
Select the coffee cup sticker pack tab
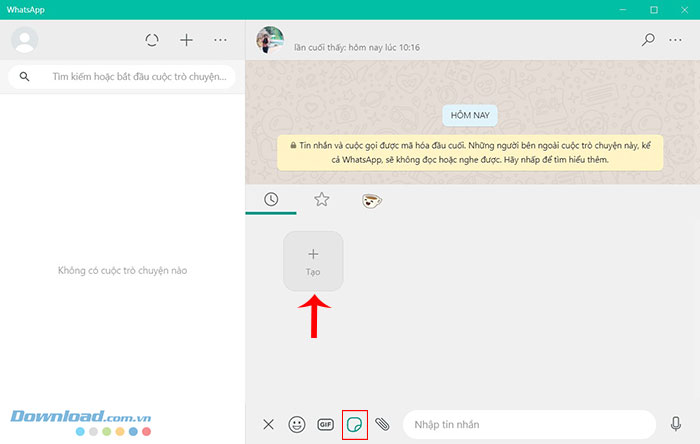tap(371, 201)
